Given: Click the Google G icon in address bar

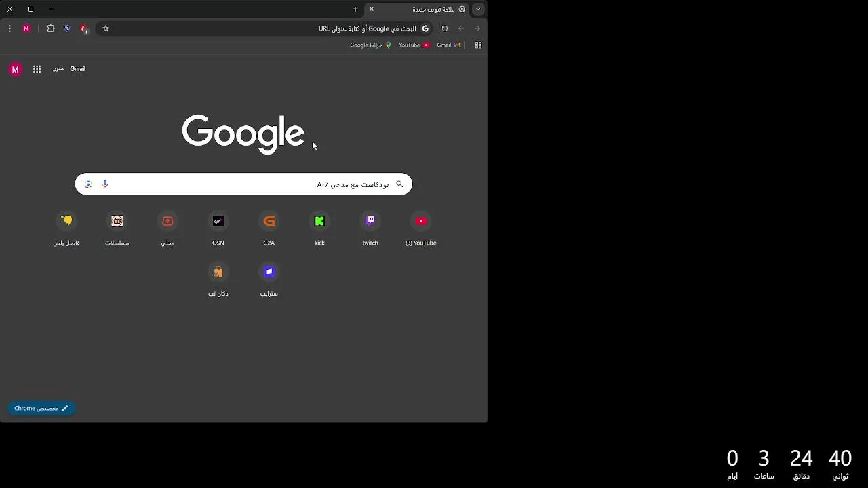Looking at the screenshot, I should pos(425,28).
